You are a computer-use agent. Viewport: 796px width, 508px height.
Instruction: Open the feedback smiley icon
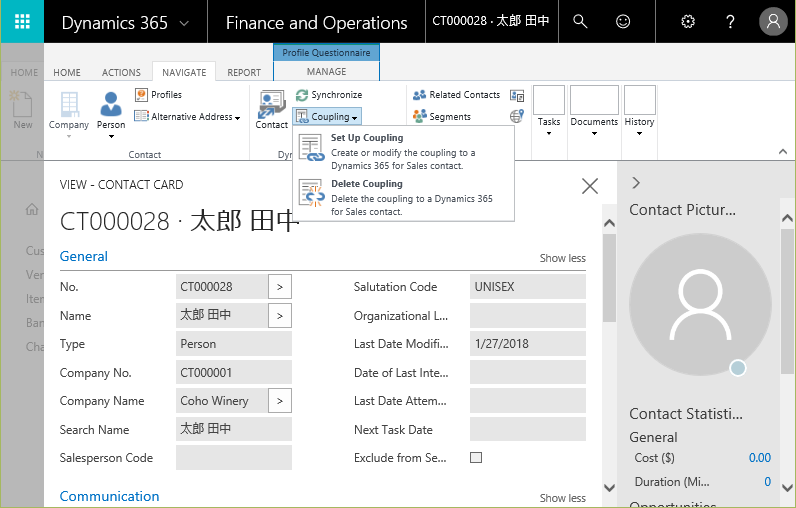click(623, 21)
